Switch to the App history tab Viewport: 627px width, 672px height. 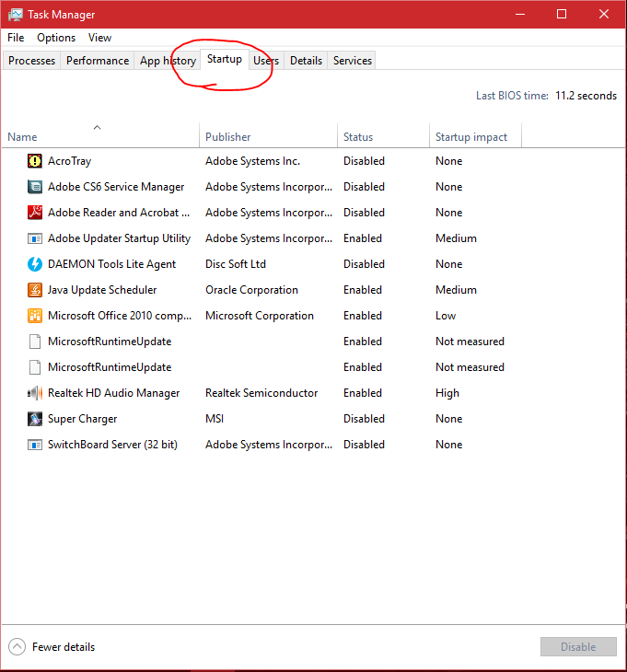click(168, 61)
